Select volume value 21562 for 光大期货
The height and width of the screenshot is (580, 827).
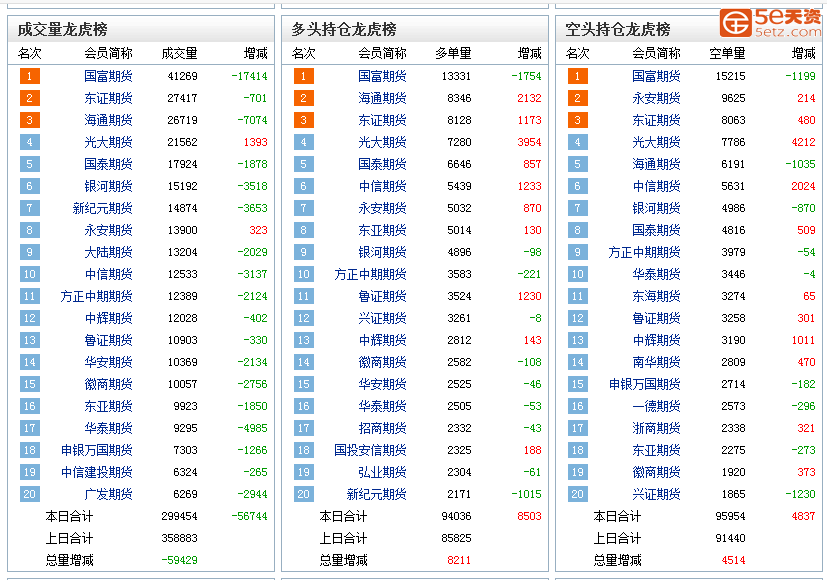[x=182, y=142]
